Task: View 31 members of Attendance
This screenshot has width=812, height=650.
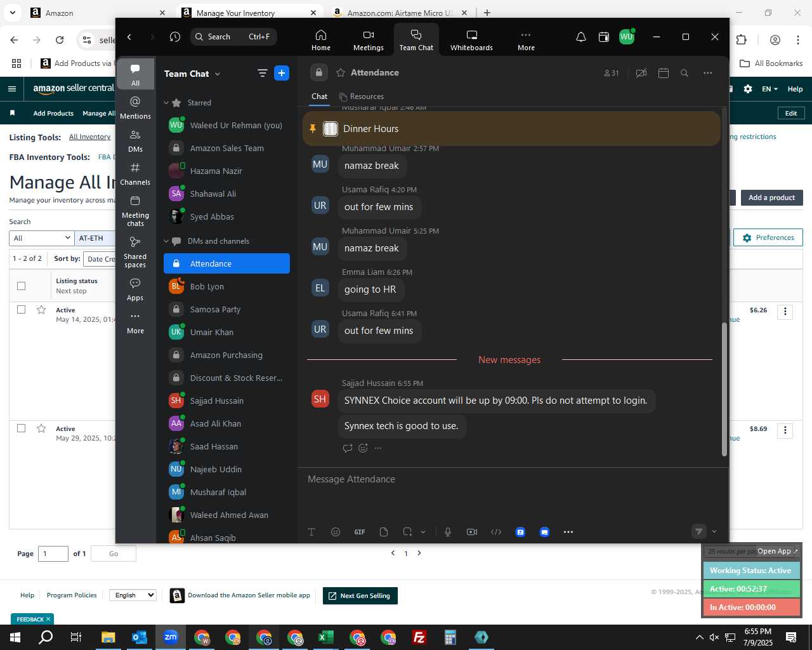Action: (x=611, y=73)
